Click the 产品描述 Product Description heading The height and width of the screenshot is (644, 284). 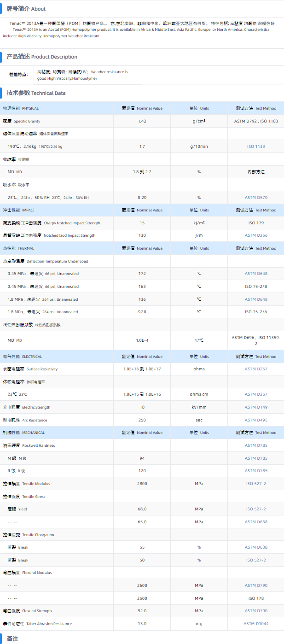pos(41,57)
